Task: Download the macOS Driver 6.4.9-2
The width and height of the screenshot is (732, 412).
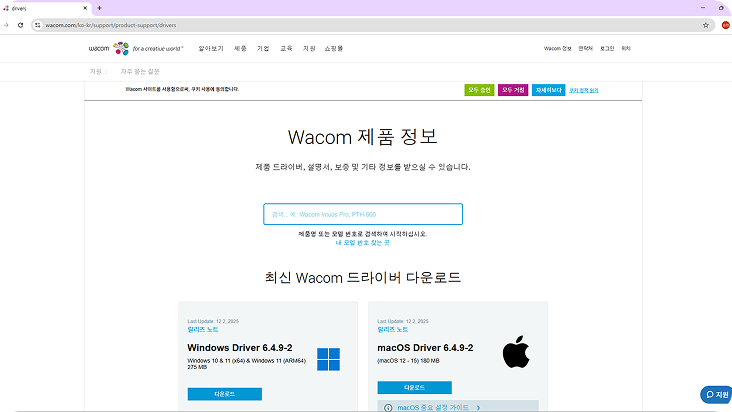Action: pyautogui.click(x=414, y=387)
